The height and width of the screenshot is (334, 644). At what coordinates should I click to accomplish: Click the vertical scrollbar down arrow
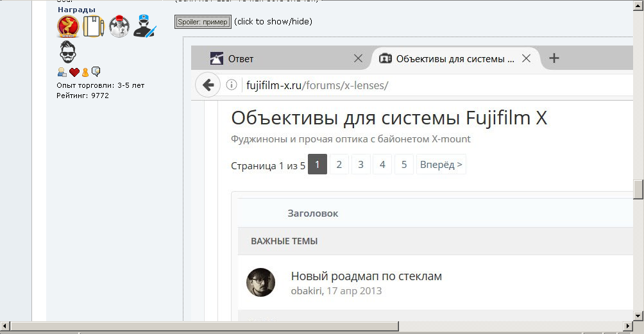pyautogui.click(x=638, y=316)
